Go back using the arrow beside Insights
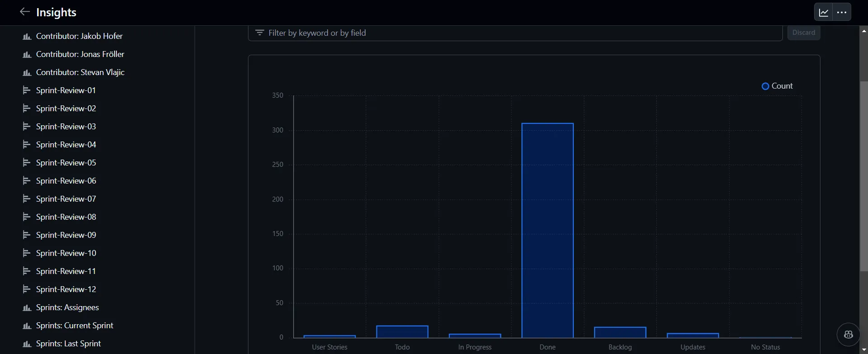The width and height of the screenshot is (868, 354). pyautogui.click(x=24, y=12)
